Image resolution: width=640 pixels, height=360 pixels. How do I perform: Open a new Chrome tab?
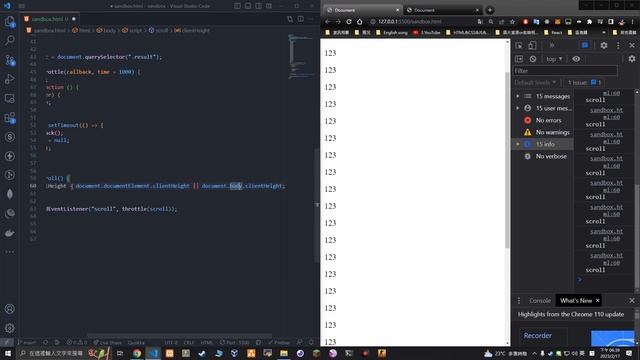point(490,10)
